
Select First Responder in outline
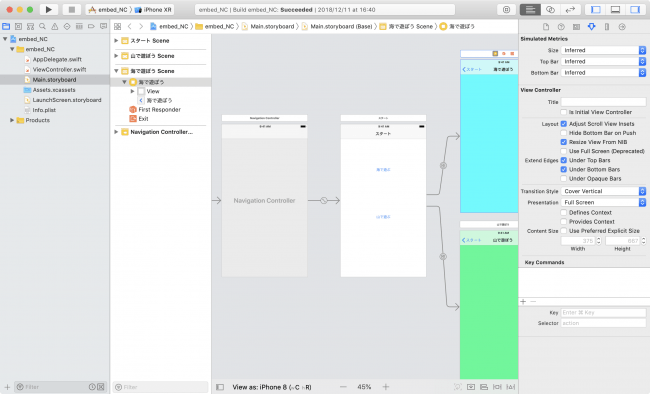point(159,109)
